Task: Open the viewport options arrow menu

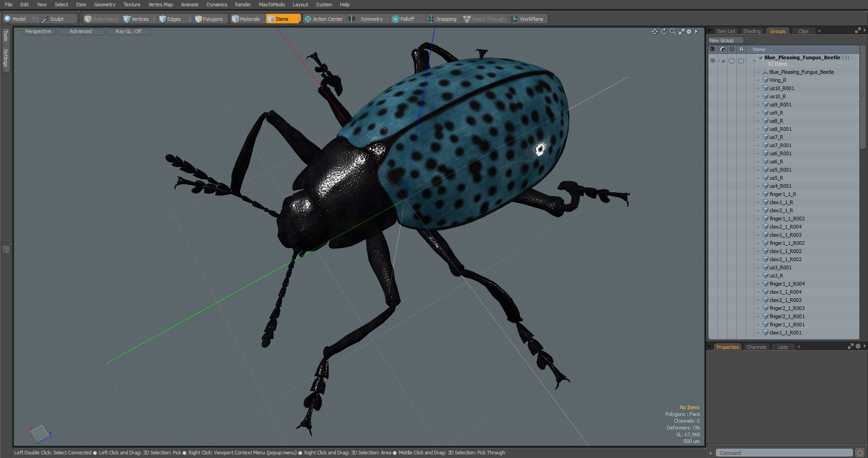Action: [x=696, y=32]
